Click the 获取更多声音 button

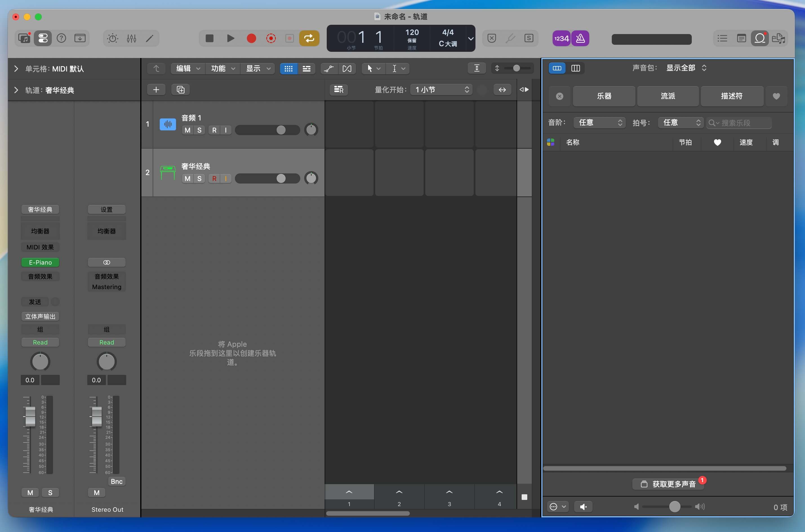pos(668,484)
